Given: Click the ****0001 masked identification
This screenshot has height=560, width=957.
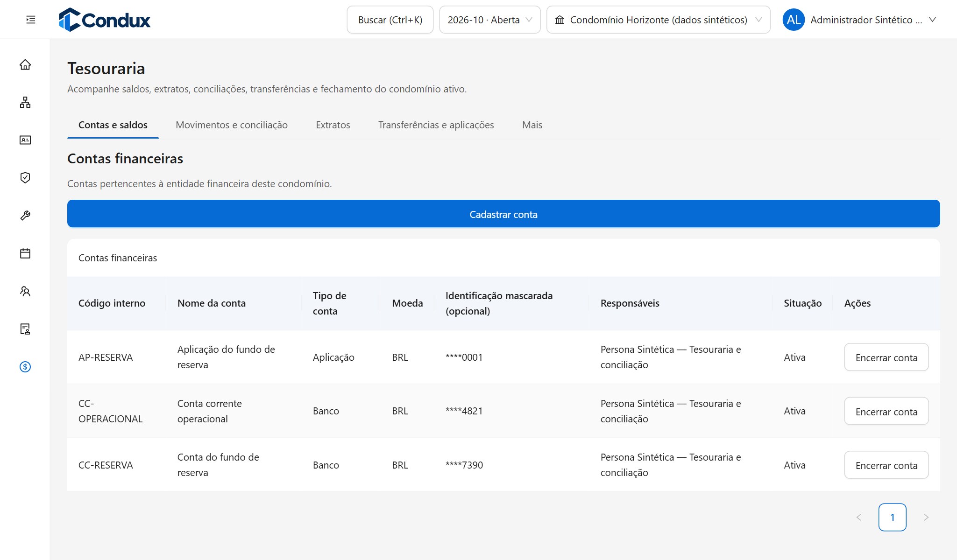Looking at the screenshot, I should pos(464,357).
